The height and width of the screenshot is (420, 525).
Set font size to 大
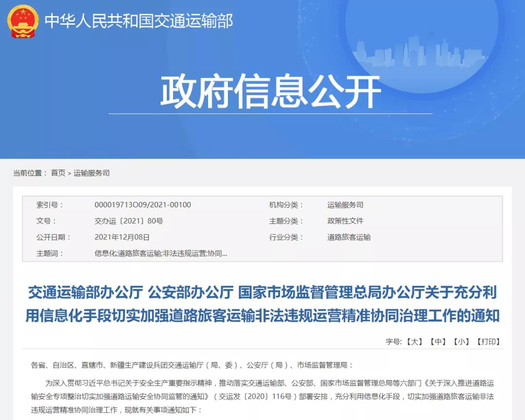click(x=414, y=342)
